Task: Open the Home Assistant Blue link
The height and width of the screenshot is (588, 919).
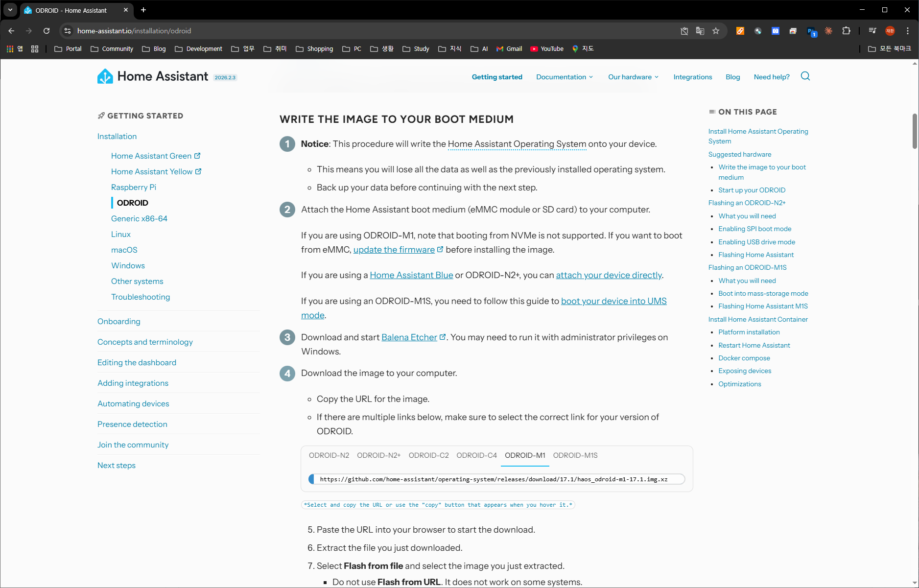Action: [411, 275]
